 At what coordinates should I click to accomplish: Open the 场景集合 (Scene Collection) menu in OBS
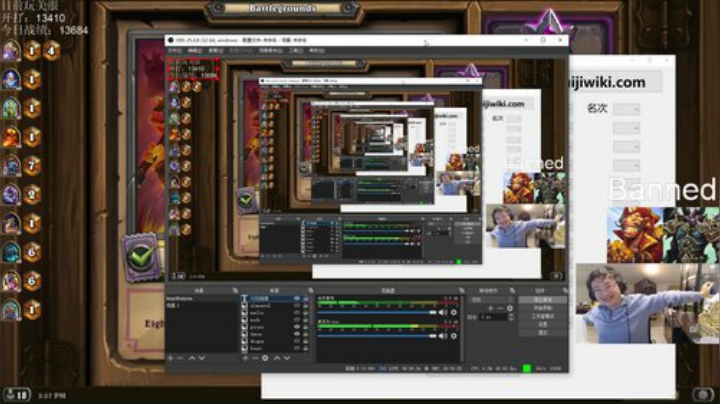coord(270,50)
